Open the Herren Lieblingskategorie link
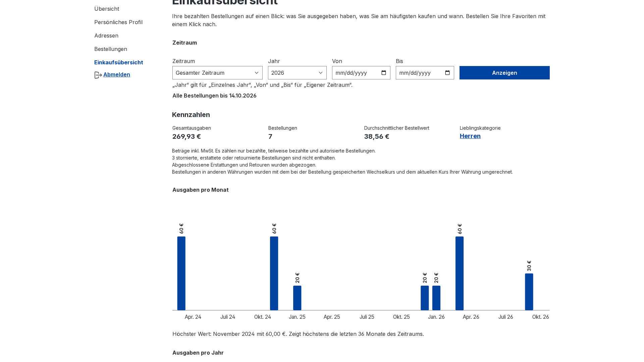Image resolution: width=644 pixels, height=362 pixels. point(470,136)
